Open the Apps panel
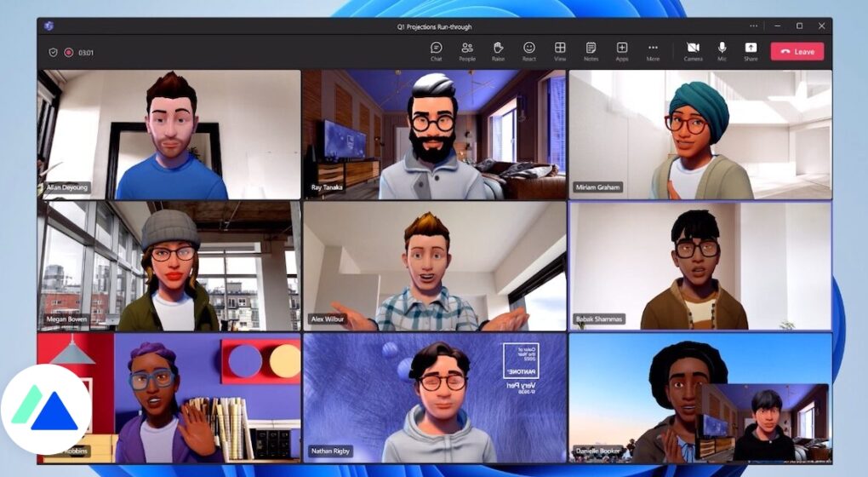Screen dimensions: 868x477 pos(622,51)
